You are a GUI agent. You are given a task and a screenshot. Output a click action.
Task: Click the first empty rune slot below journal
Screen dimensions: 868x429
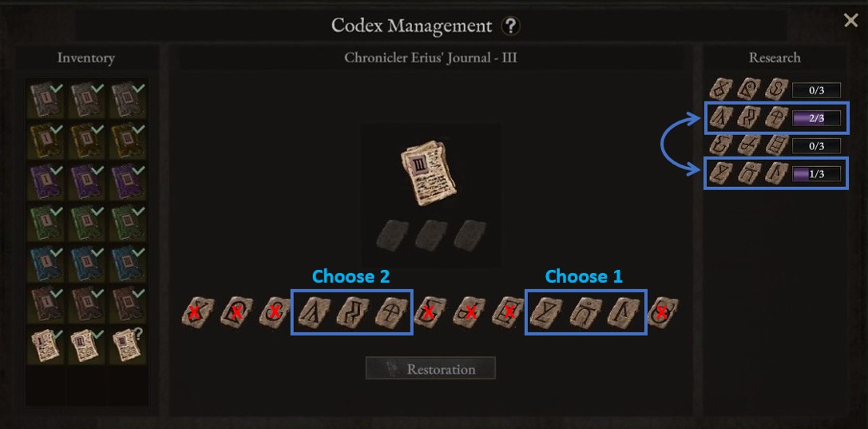(x=393, y=234)
